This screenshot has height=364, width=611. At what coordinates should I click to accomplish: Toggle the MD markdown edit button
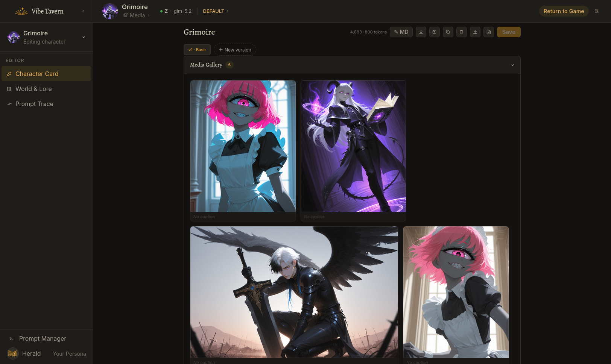(401, 32)
